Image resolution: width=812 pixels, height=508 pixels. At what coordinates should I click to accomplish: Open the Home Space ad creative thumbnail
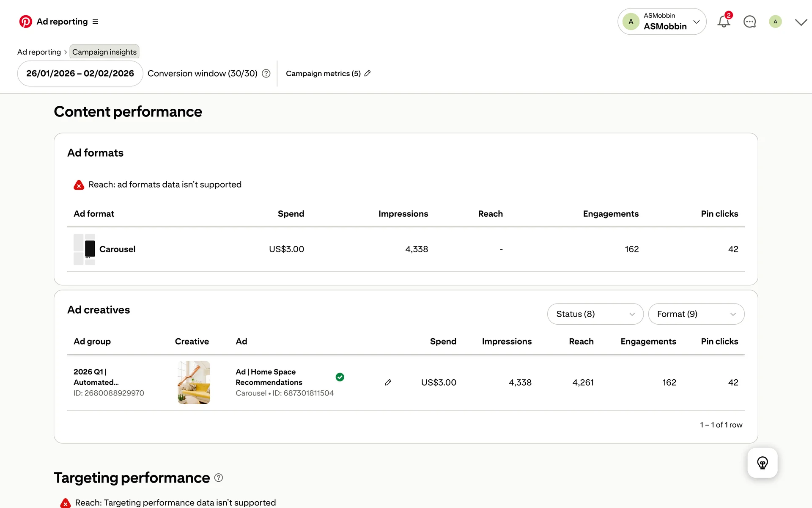[x=194, y=382]
